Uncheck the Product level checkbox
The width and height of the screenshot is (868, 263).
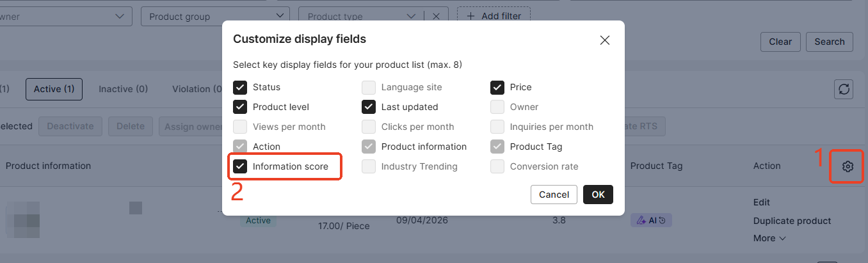(240, 107)
